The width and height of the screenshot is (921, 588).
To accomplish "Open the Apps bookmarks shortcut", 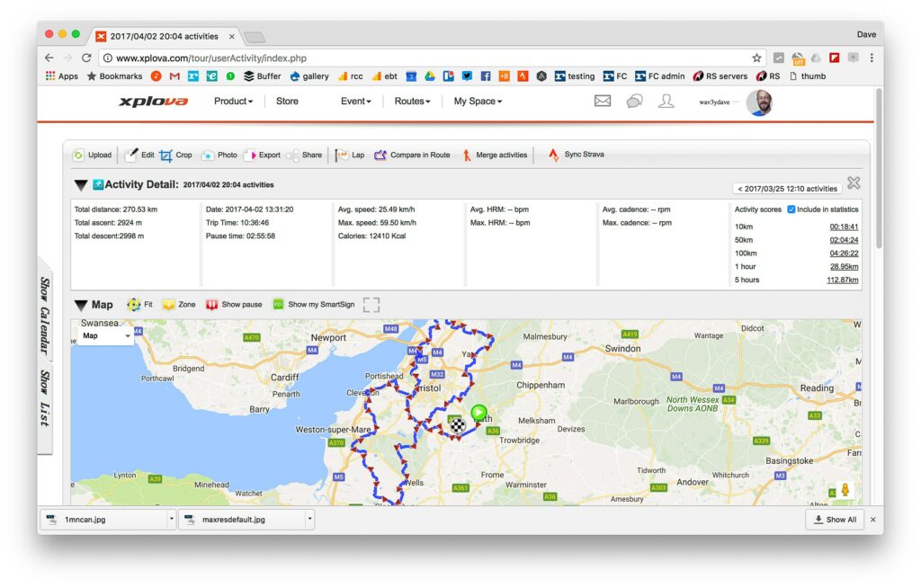I will [62, 76].
